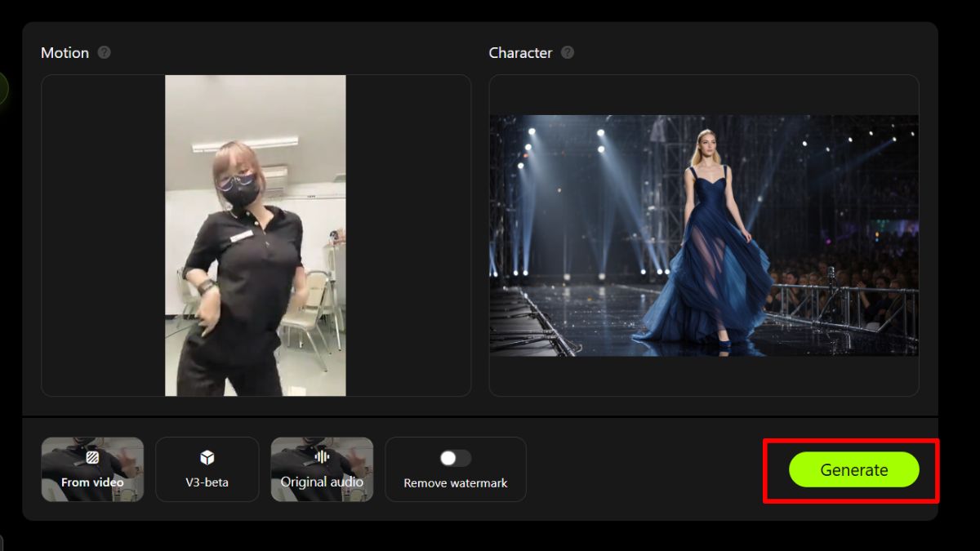Open the V3-beta model selector
Image resolution: width=980 pixels, height=551 pixels.
(x=207, y=469)
